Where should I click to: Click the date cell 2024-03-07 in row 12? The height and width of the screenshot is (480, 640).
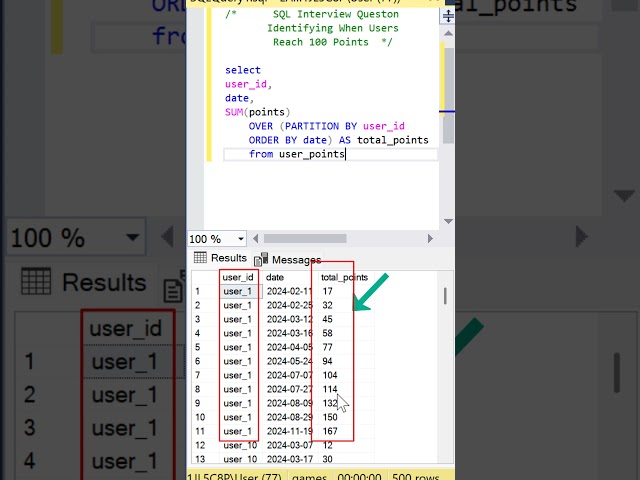tap(290, 445)
